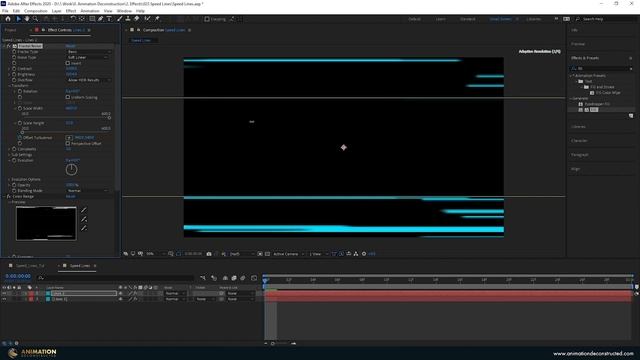Image resolution: width=640 pixels, height=360 pixels.
Task: Open the Animation menu
Action: 89,11
